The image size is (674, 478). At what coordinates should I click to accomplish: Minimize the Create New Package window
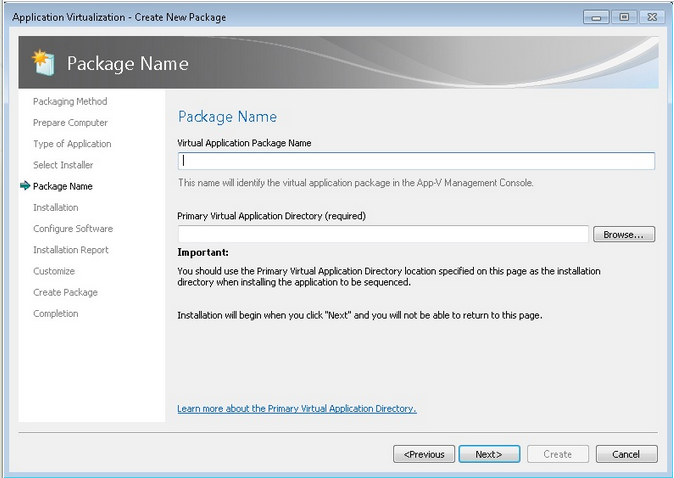pos(598,17)
